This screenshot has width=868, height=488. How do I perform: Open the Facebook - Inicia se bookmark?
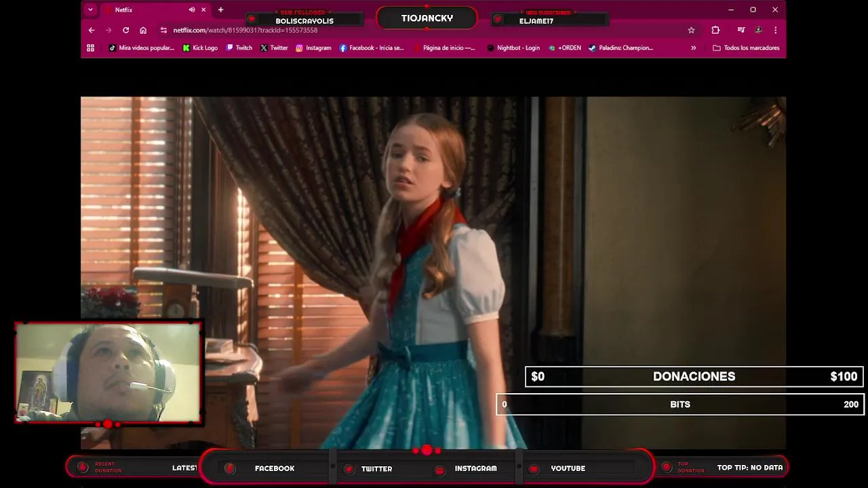(372, 47)
